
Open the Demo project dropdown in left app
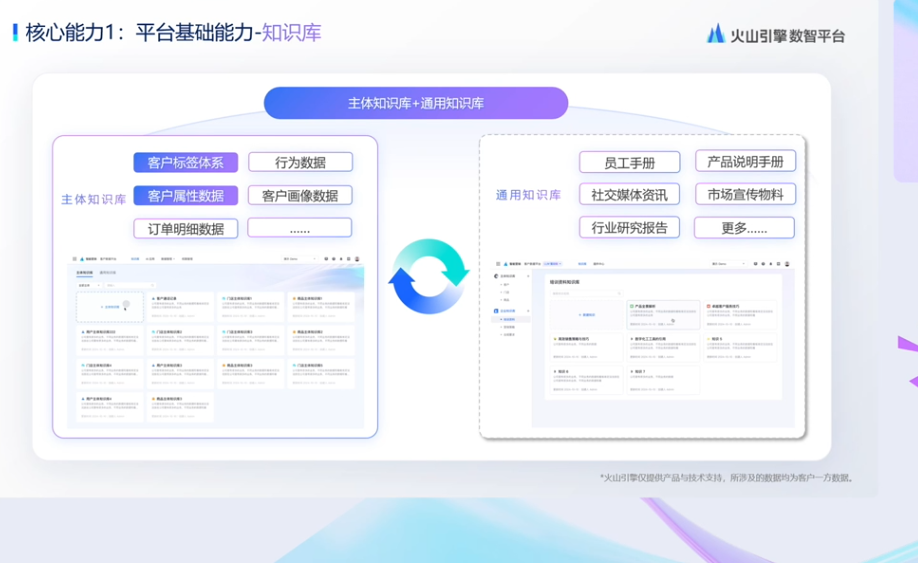[300, 259]
